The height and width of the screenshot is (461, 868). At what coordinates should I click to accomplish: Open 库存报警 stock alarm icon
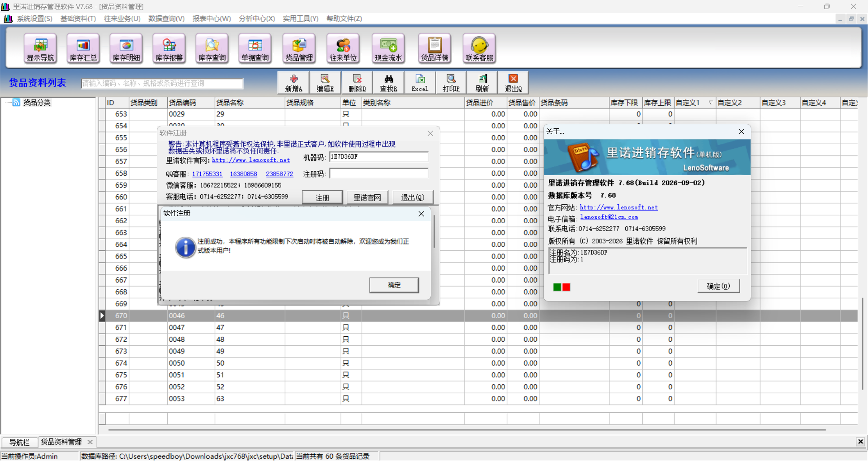point(169,48)
